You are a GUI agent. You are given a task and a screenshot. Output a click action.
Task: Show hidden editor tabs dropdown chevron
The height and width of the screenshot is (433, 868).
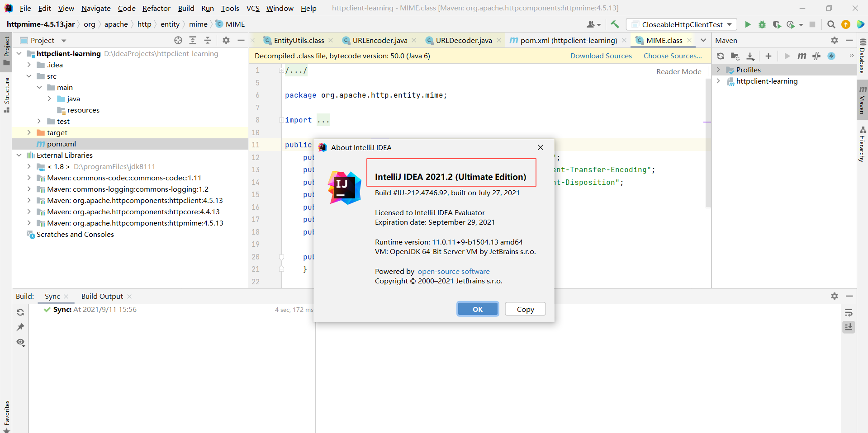pyautogui.click(x=703, y=40)
